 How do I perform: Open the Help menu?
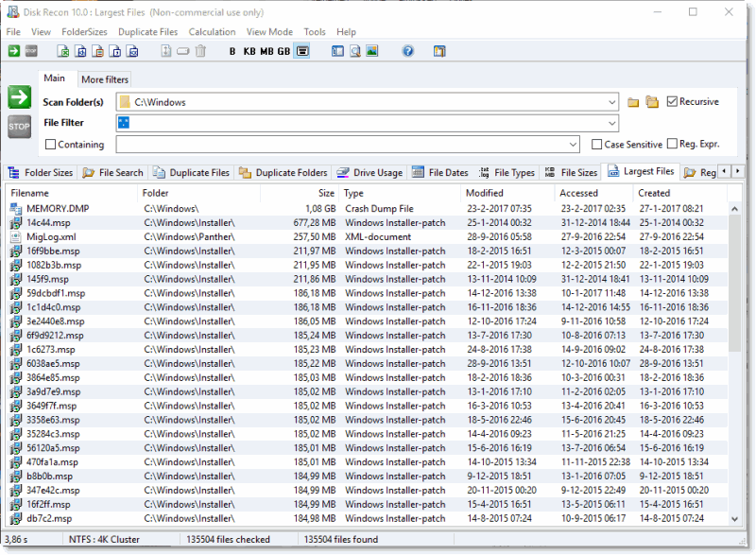pyautogui.click(x=346, y=32)
